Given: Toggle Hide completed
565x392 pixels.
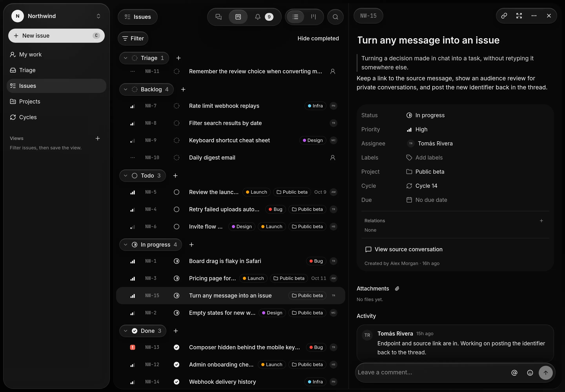Looking at the screenshot, I should click(318, 39).
